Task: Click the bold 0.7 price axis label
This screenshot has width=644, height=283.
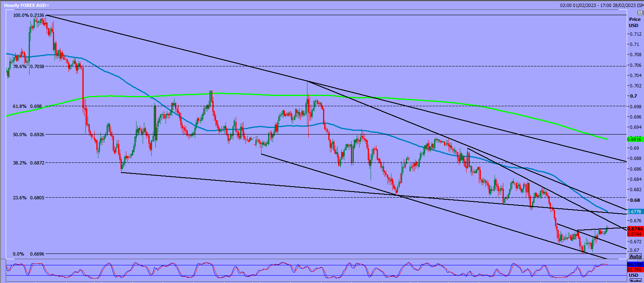Action: pyautogui.click(x=634, y=96)
